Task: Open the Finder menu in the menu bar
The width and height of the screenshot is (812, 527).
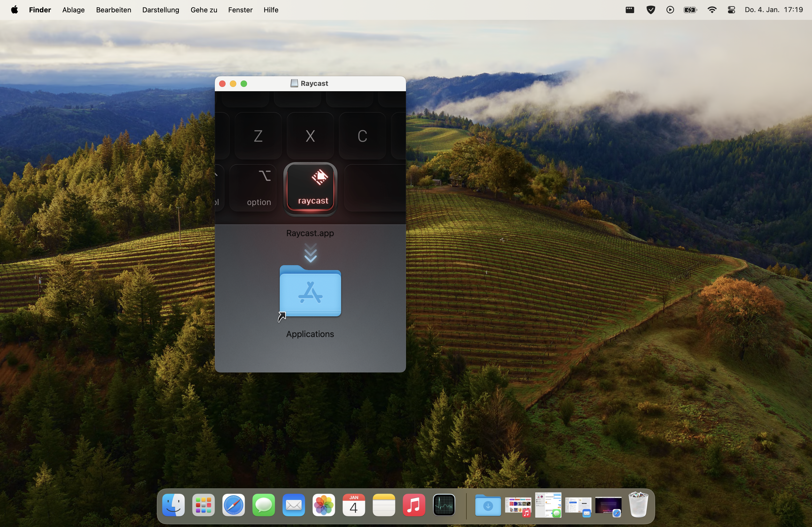Action: coord(40,10)
